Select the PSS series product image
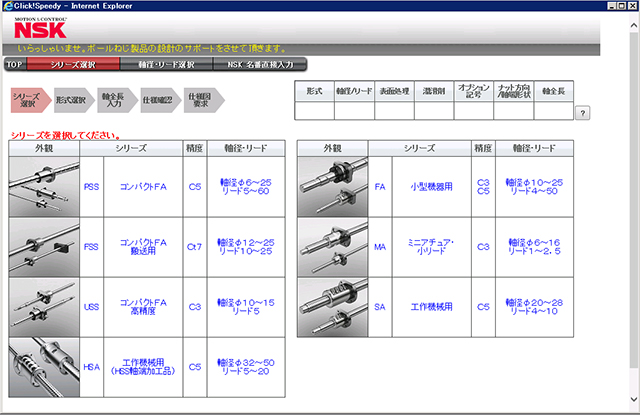Viewport: 640px width, 415px height. click(x=44, y=187)
